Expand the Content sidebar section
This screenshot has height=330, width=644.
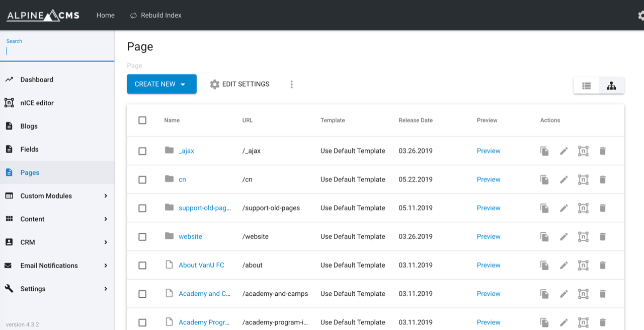click(x=57, y=219)
